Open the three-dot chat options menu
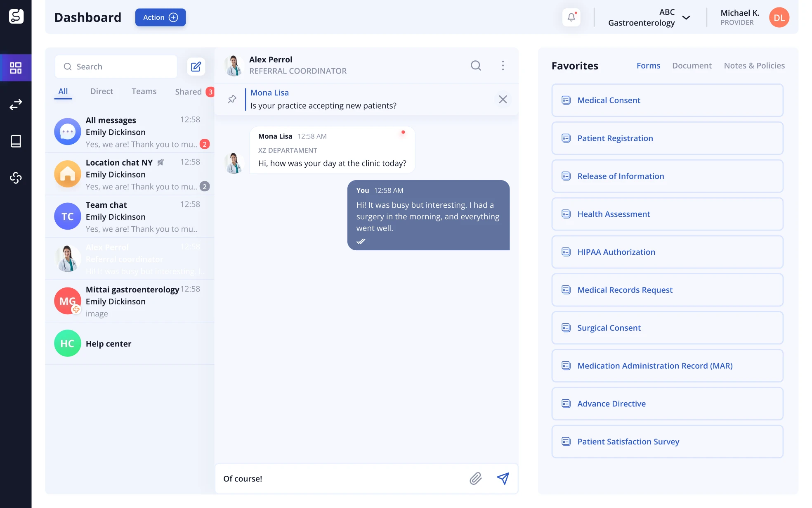 pyautogui.click(x=503, y=65)
